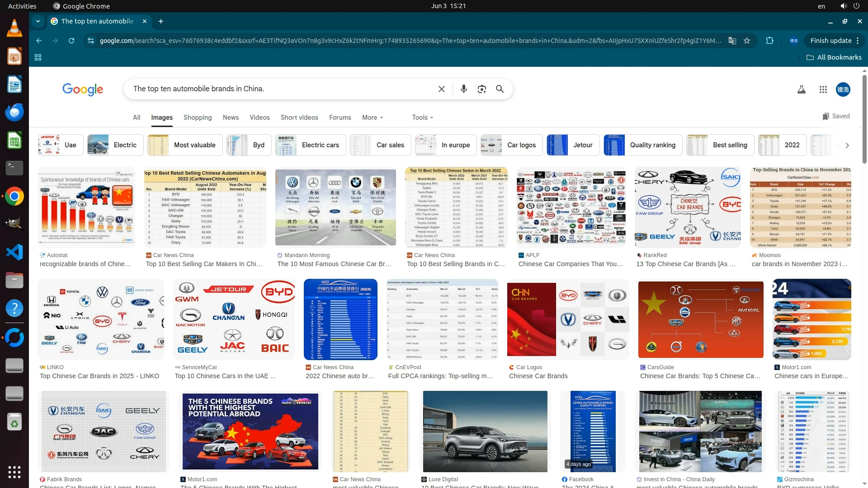
Task: Switch to the Shopping results tab
Action: click(197, 117)
